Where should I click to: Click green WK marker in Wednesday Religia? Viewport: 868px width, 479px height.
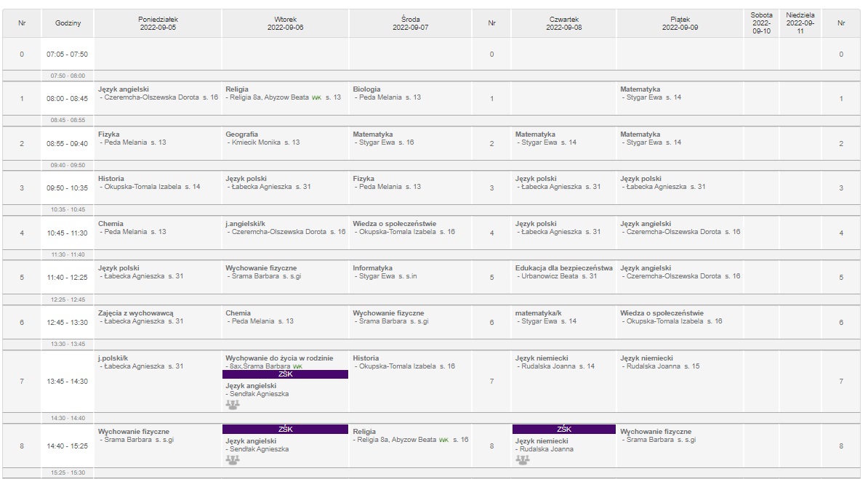[x=443, y=440]
